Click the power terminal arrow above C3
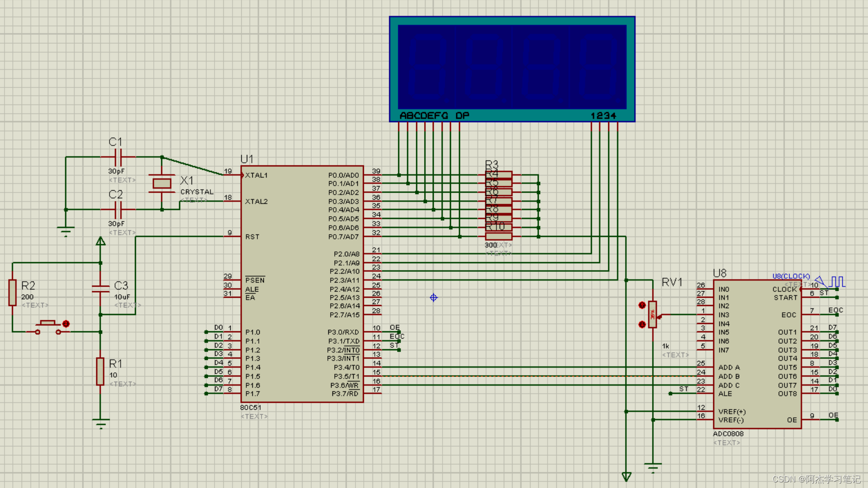 point(100,241)
